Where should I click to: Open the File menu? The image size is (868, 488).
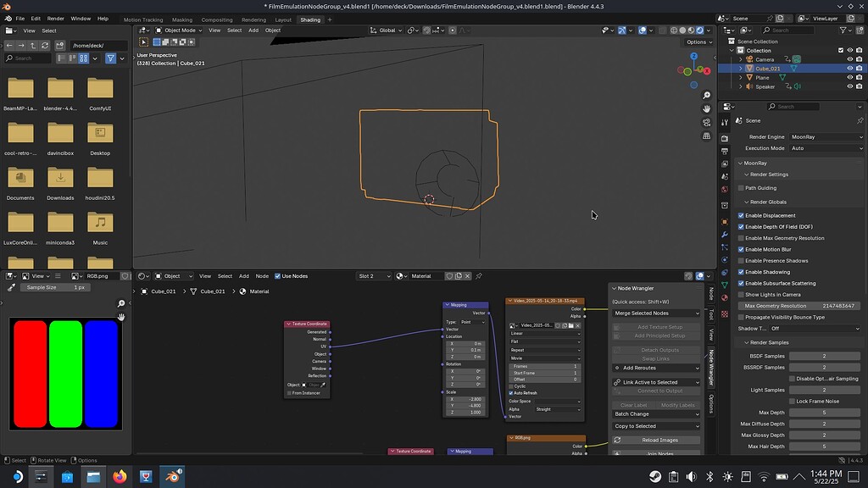[20, 19]
